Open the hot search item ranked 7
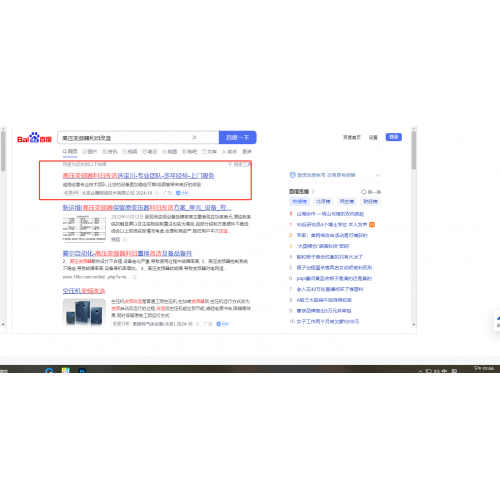 tap(330, 289)
